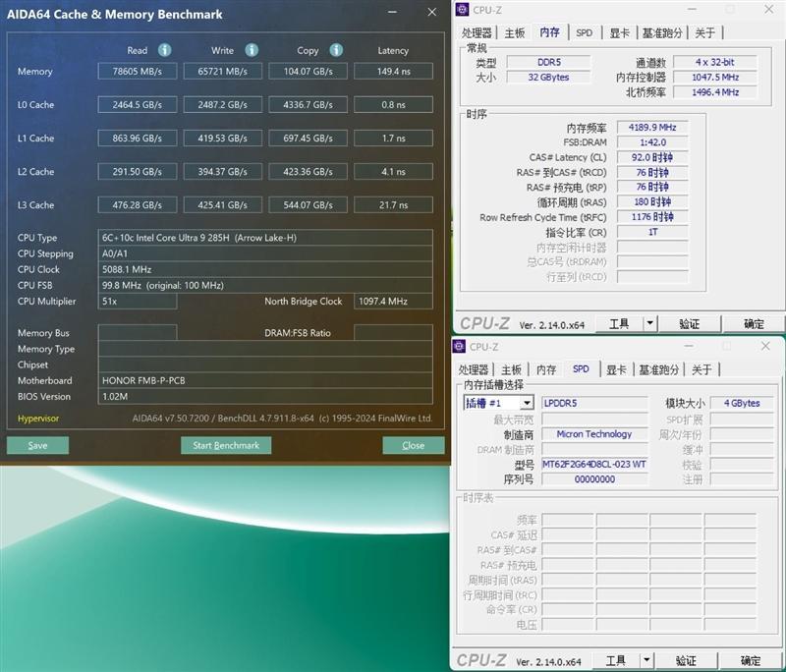
Task: Click the CPU-Z logo in upper window title bar
Action: click(463, 10)
